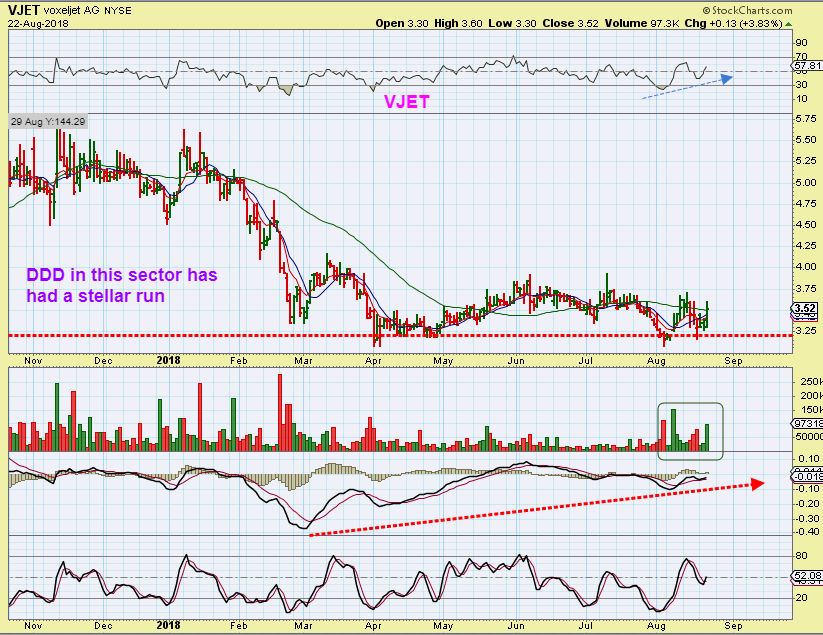This screenshot has height=635, width=823.
Task: Click the Volume 97.3K header value
Action: point(642,24)
